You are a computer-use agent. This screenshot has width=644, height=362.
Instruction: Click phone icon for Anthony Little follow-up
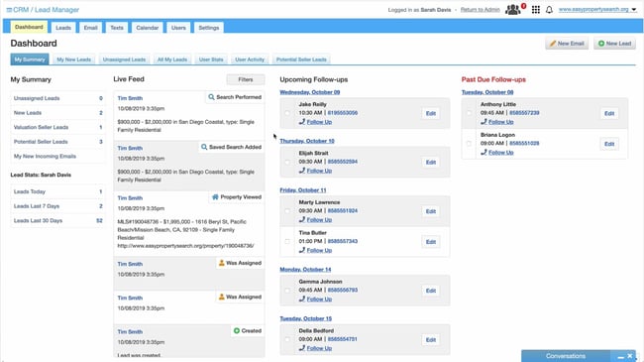coord(483,121)
